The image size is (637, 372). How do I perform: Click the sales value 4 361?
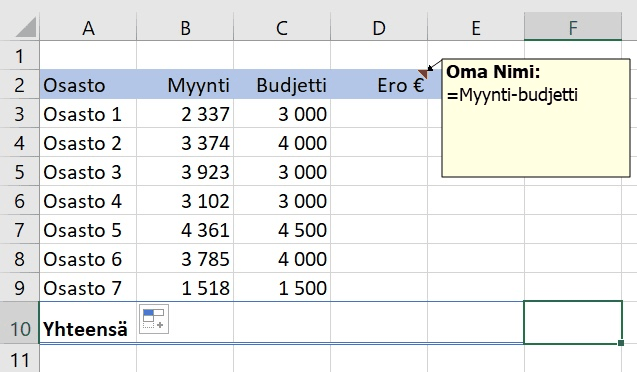coord(185,229)
